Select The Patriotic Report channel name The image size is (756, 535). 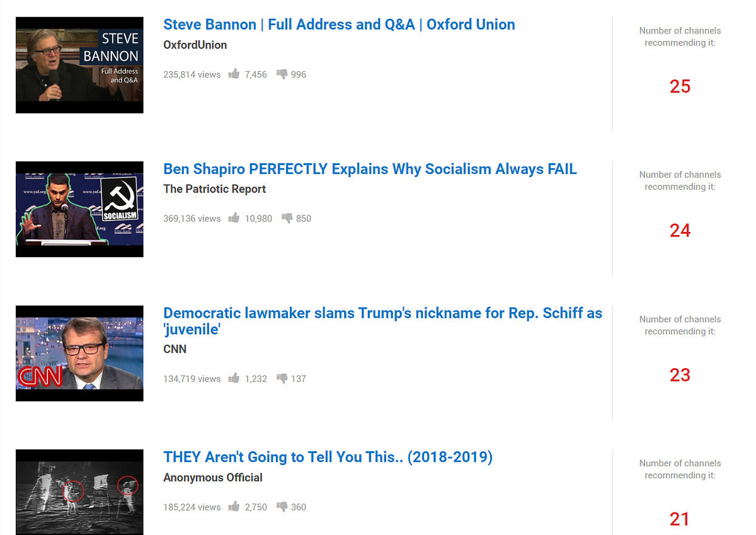click(214, 189)
